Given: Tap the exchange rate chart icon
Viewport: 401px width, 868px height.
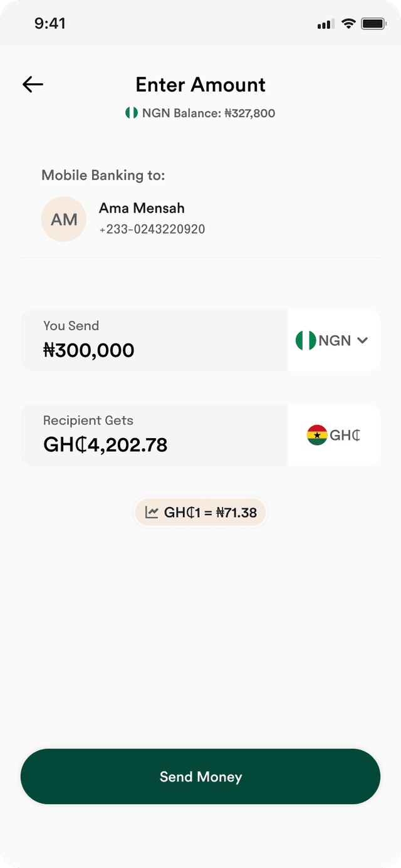Looking at the screenshot, I should tap(152, 512).
